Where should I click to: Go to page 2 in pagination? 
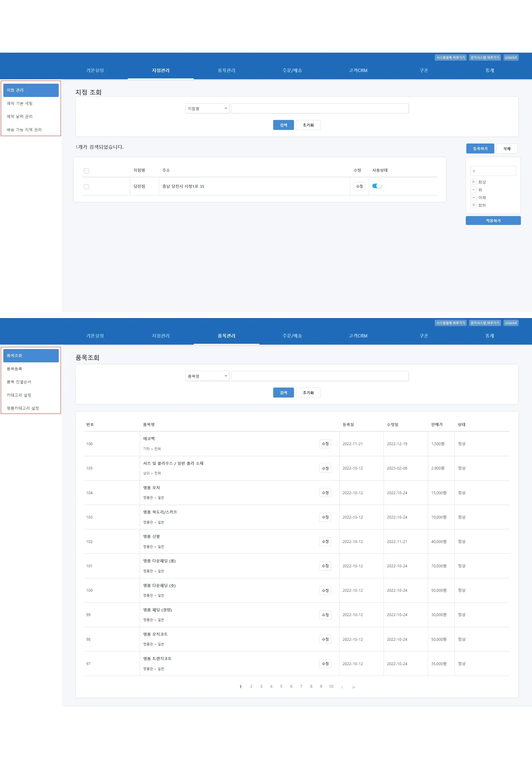251,686
